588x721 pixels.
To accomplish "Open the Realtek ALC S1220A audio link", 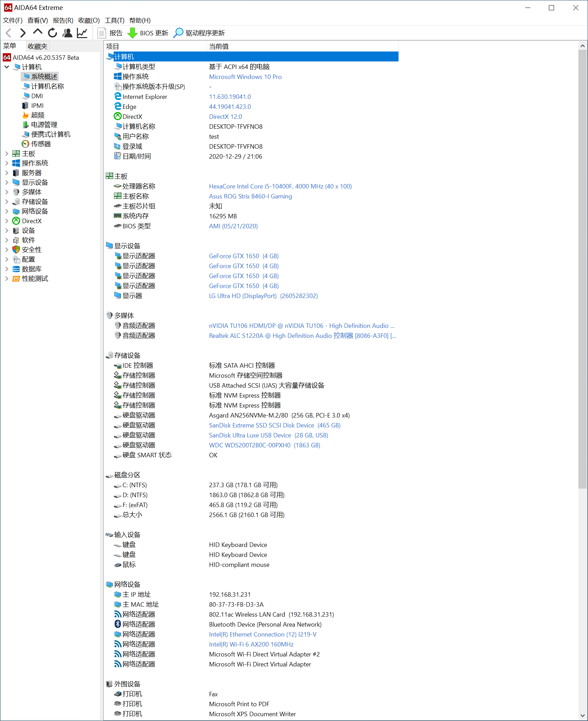I will click(302, 336).
